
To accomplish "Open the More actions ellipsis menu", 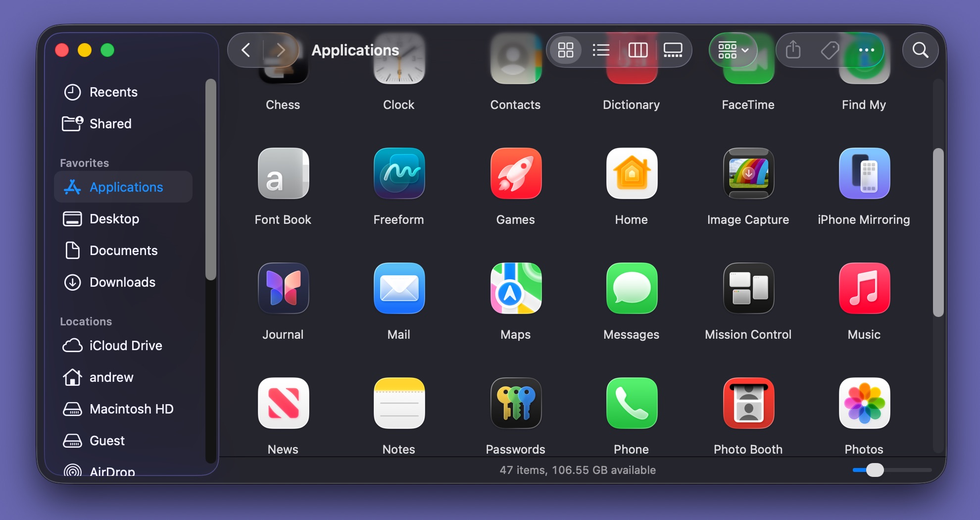I will click(x=866, y=50).
